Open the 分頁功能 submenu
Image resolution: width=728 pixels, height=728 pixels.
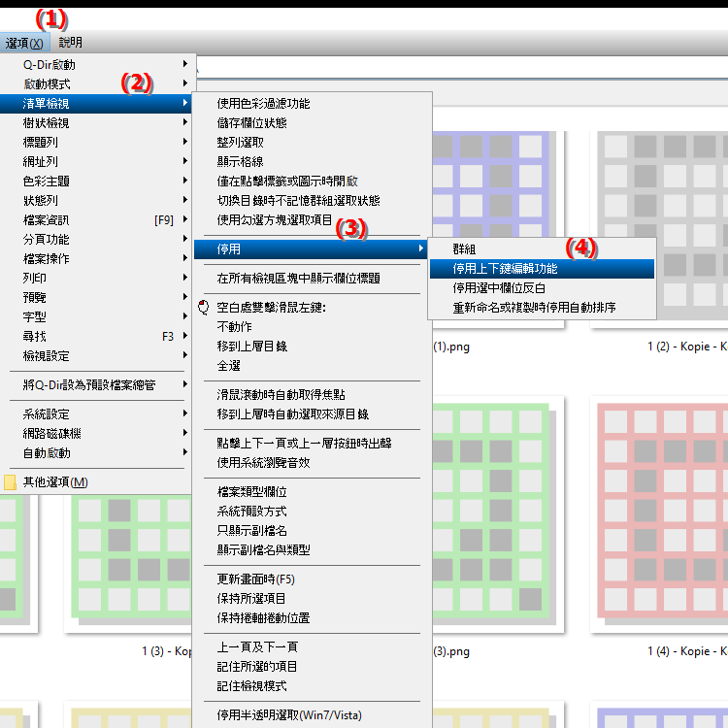[x=97, y=240]
